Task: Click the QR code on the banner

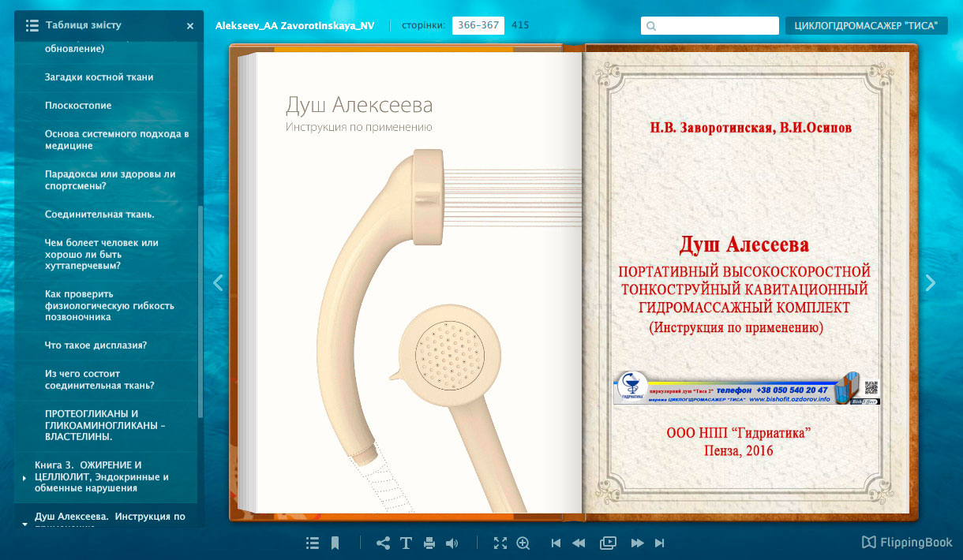Action: (x=871, y=387)
